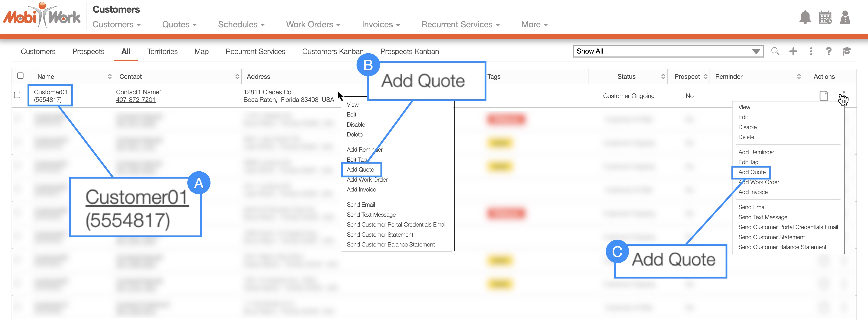The height and width of the screenshot is (320, 868).
Task: Check the select-all header checkbox
Action: (20, 76)
